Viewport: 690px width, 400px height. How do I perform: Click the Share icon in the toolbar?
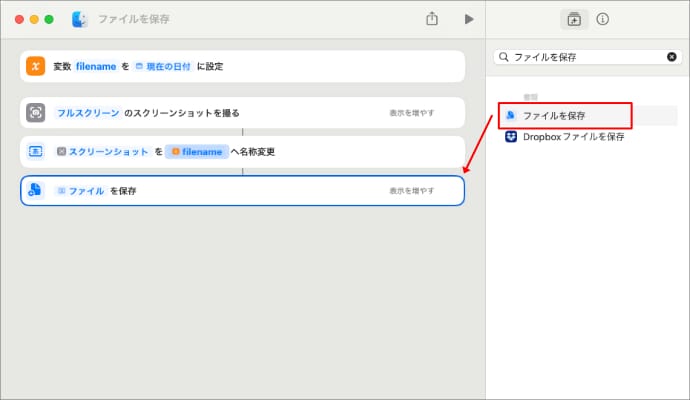[x=432, y=19]
